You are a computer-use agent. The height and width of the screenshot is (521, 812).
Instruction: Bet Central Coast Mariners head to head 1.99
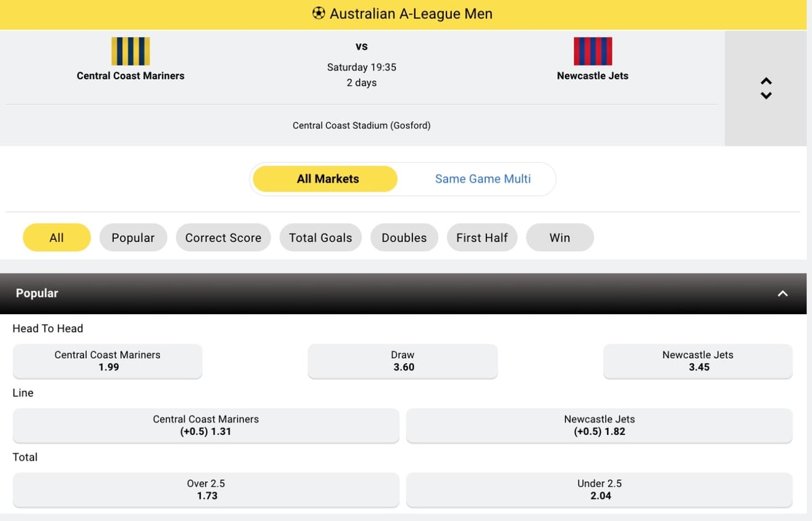[x=107, y=361]
